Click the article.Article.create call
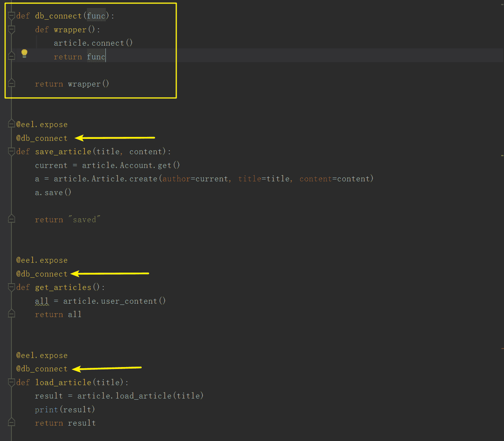 pos(105,179)
